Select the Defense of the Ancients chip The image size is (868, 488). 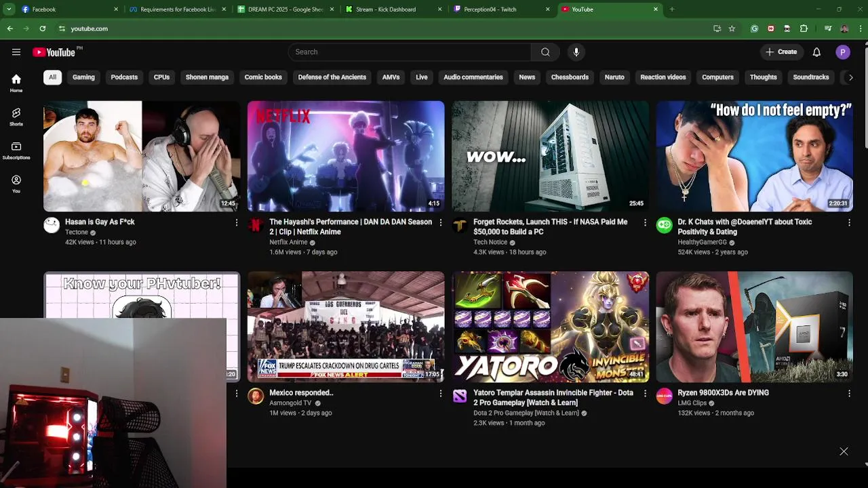tap(332, 77)
